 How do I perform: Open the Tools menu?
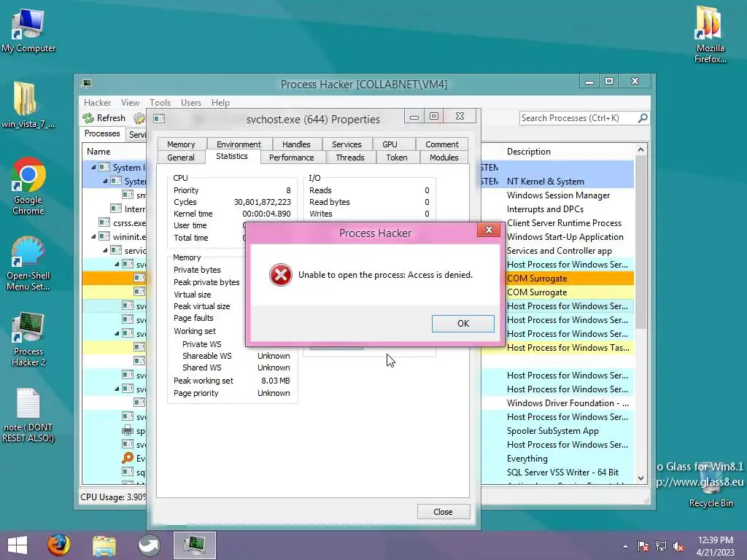tap(160, 102)
